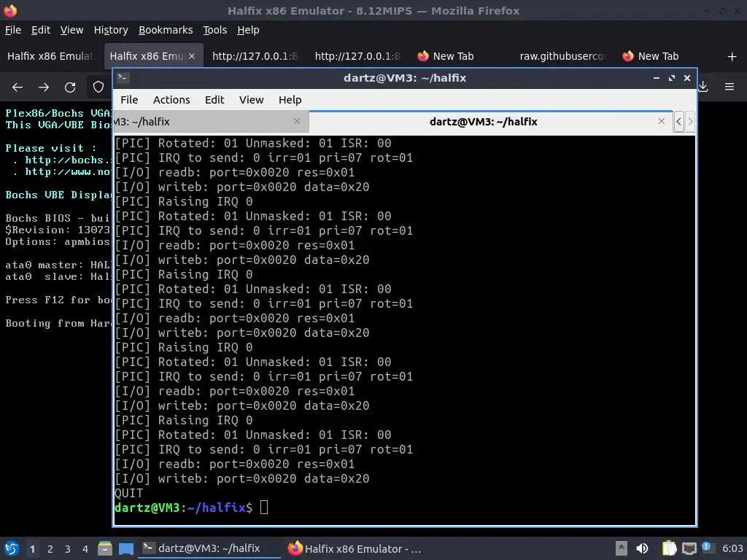747x560 pixels.
Task: Focus Halfix x86 Emulator taskbar entry
Action: pos(355,548)
